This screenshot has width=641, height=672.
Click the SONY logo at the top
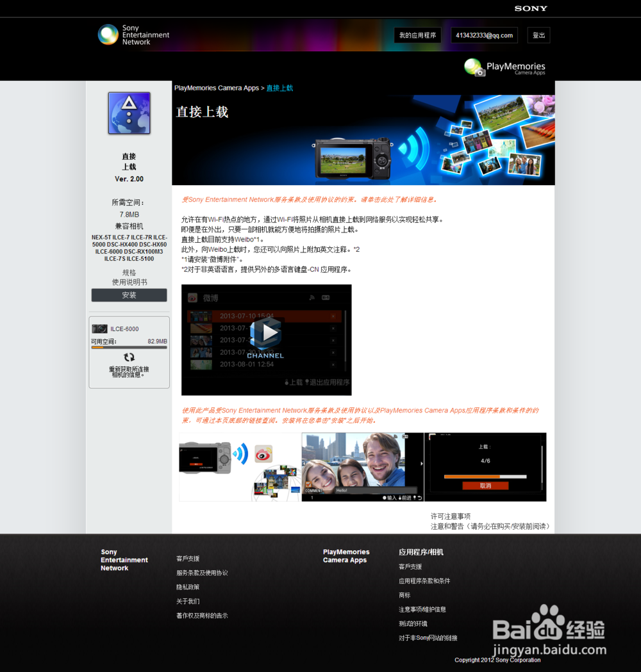click(530, 8)
